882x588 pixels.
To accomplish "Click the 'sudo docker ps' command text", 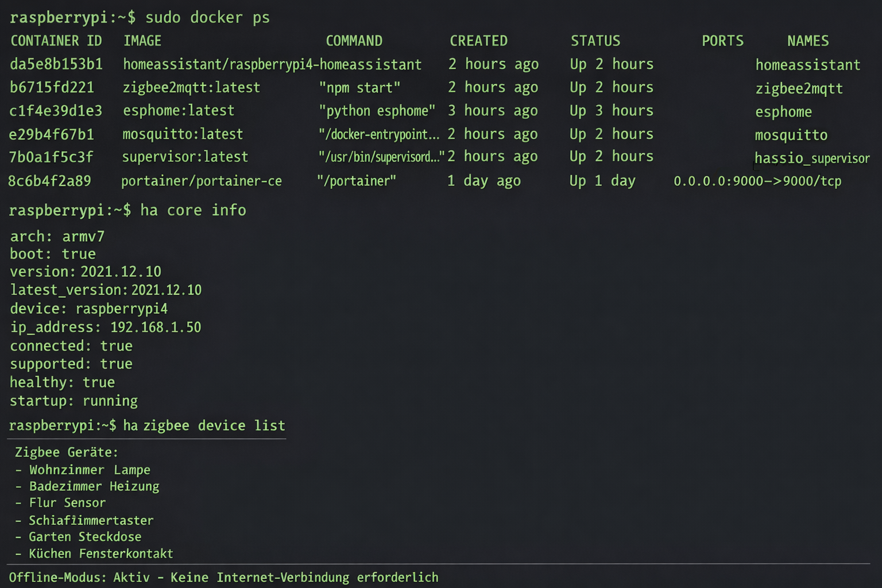I will (x=207, y=17).
